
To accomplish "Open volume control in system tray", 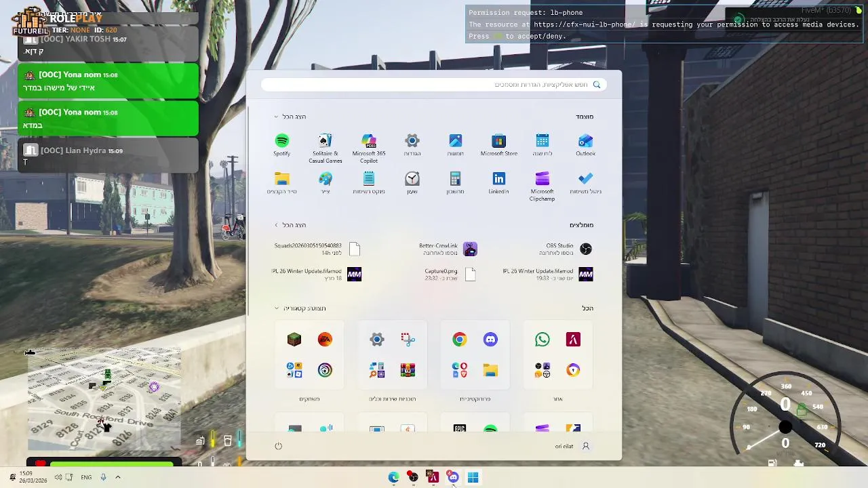I will click(58, 477).
